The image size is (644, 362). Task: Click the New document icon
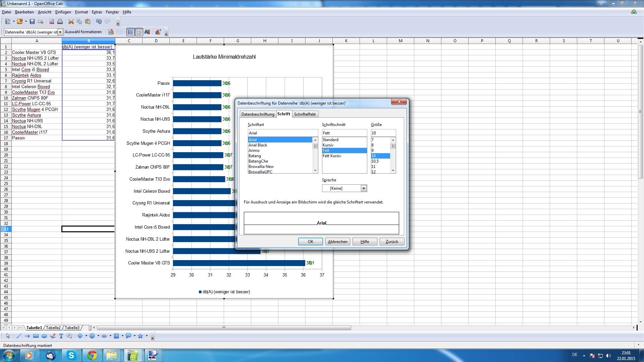(7, 21)
